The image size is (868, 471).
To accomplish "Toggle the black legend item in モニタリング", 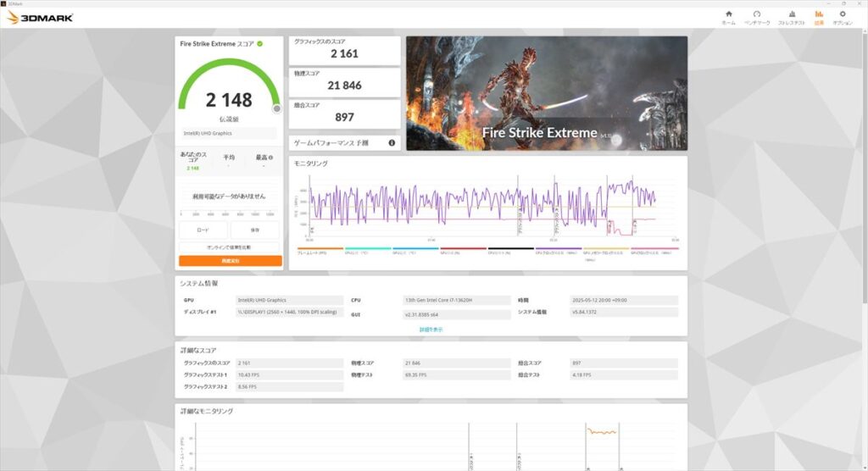I will point(510,251).
